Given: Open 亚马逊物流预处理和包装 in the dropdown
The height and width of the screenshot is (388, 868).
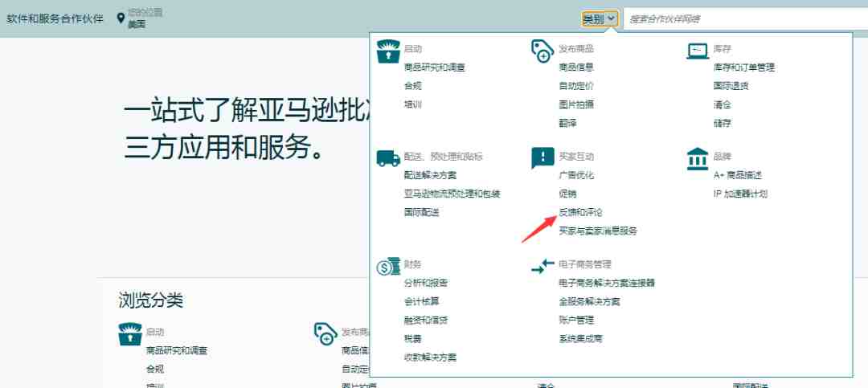Looking at the screenshot, I should pos(452,194).
